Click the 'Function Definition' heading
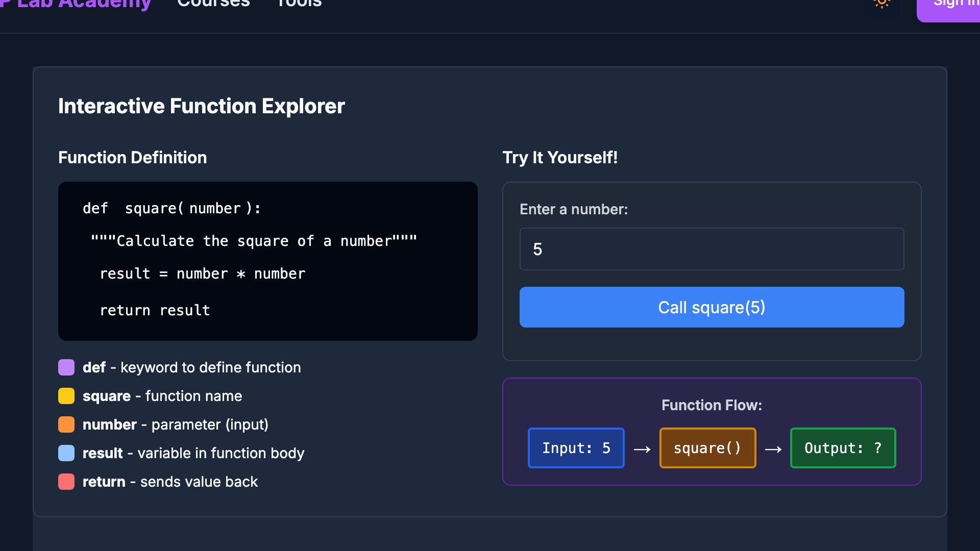980x551 pixels. coord(133,157)
